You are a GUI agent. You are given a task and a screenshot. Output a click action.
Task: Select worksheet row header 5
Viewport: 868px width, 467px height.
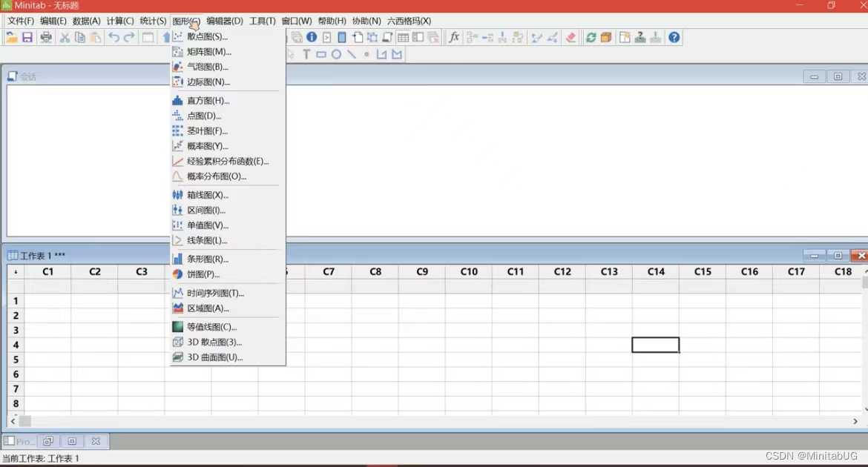click(x=16, y=360)
